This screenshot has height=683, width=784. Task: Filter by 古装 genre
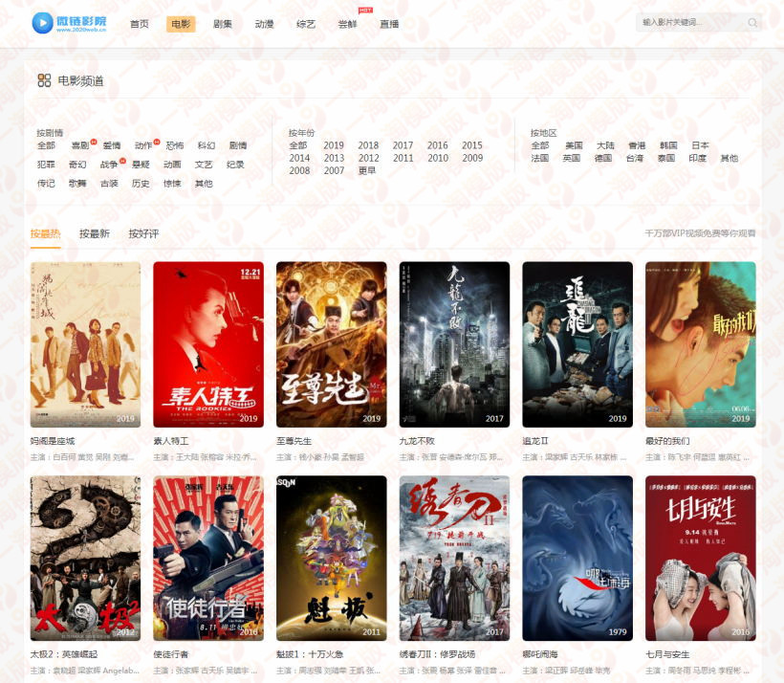[x=109, y=184]
